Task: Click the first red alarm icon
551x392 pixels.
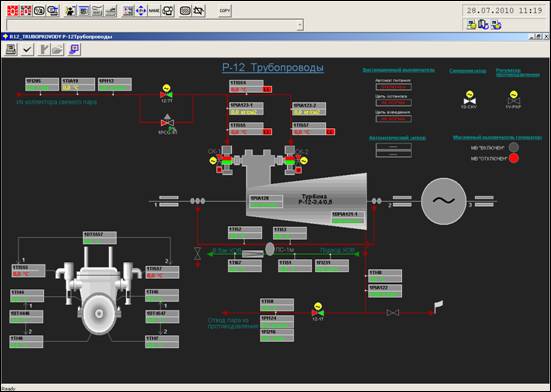Action: point(13,11)
